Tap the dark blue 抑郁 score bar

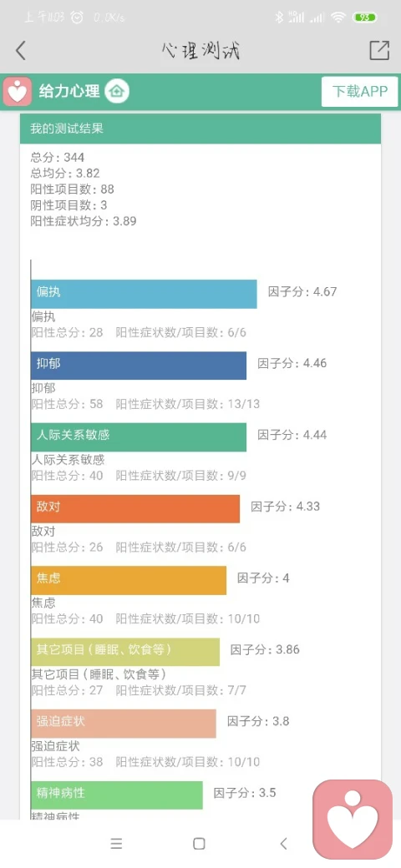point(139,366)
